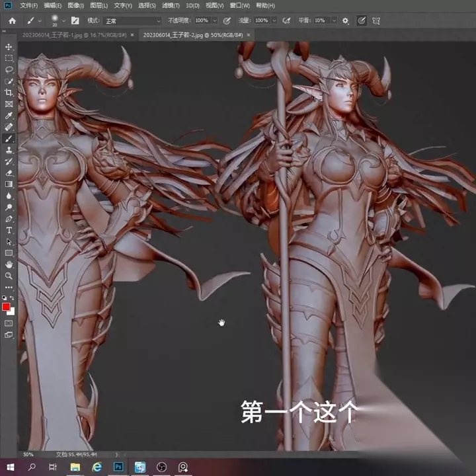Swap foreground and background colors
Viewport: 476px width, 476px height.
coord(12,297)
